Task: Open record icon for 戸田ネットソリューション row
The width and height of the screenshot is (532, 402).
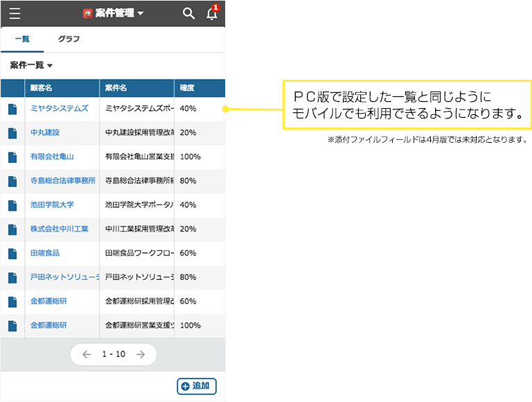Action: pos(12,278)
